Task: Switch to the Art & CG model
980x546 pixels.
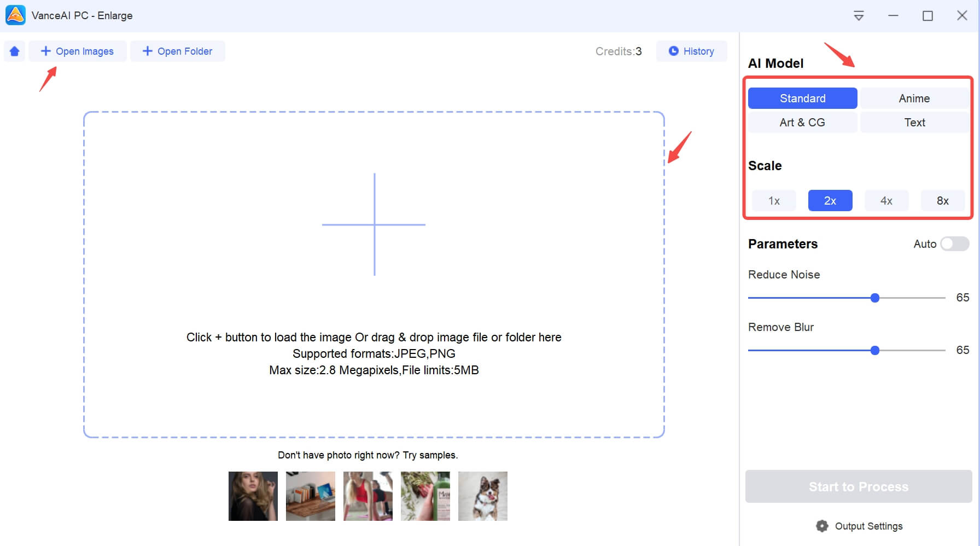Action: [802, 122]
